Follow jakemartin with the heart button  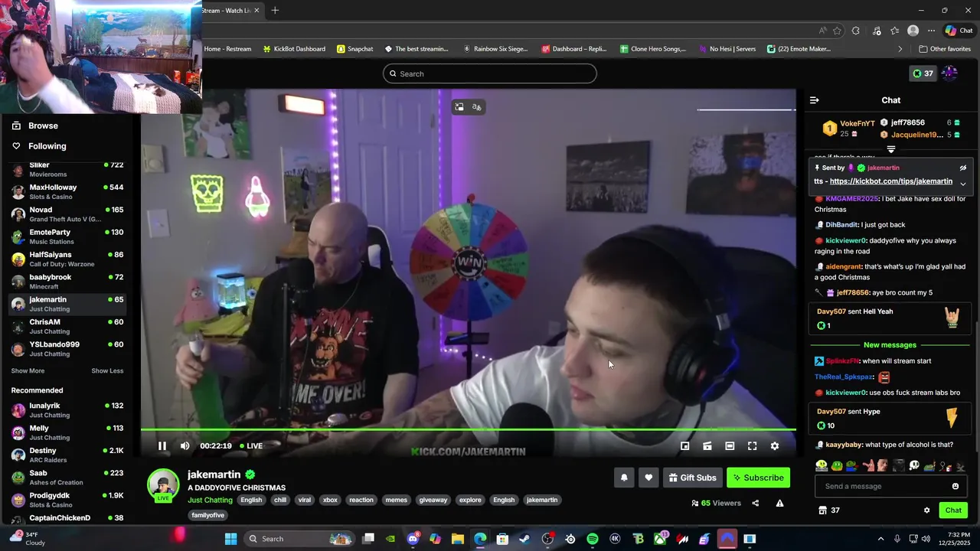click(x=648, y=478)
